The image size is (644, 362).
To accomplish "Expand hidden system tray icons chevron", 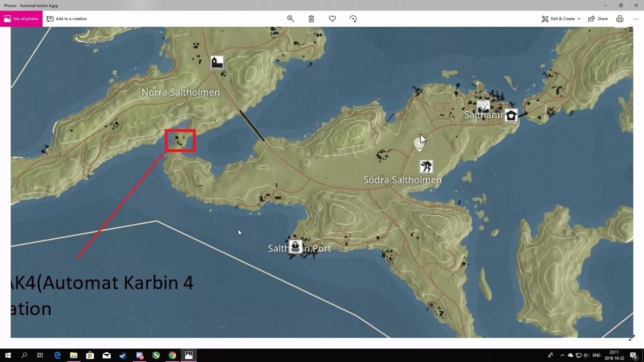I will 562,355.
